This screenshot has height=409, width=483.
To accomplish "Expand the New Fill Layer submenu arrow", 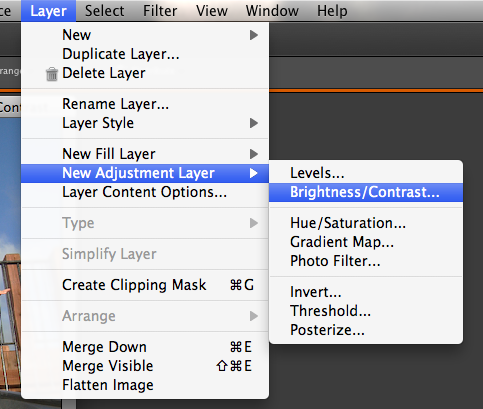I will [x=254, y=154].
